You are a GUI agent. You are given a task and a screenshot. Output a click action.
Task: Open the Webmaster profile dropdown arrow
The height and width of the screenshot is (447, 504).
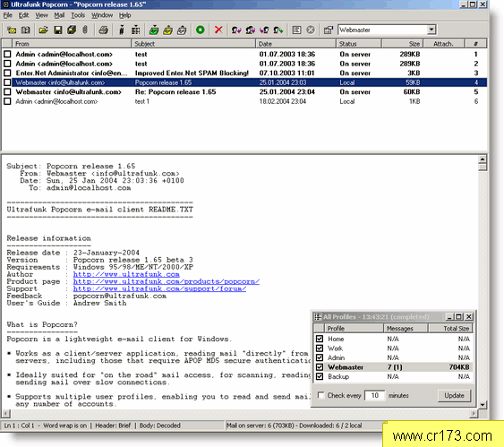tap(431, 30)
